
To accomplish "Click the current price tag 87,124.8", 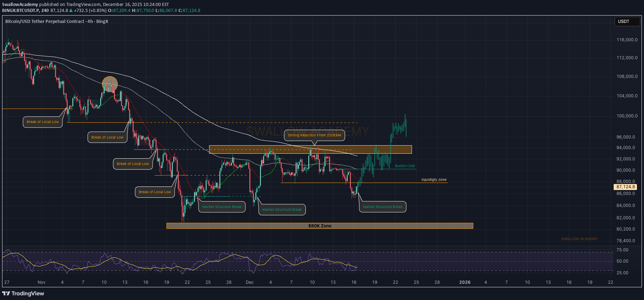I will click(625, 187).
